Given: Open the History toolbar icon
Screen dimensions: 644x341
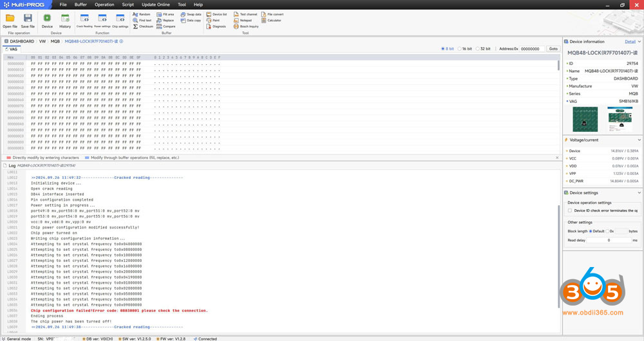Looking at the screenshot, I should pyautogui.click(x=65, y=21).
